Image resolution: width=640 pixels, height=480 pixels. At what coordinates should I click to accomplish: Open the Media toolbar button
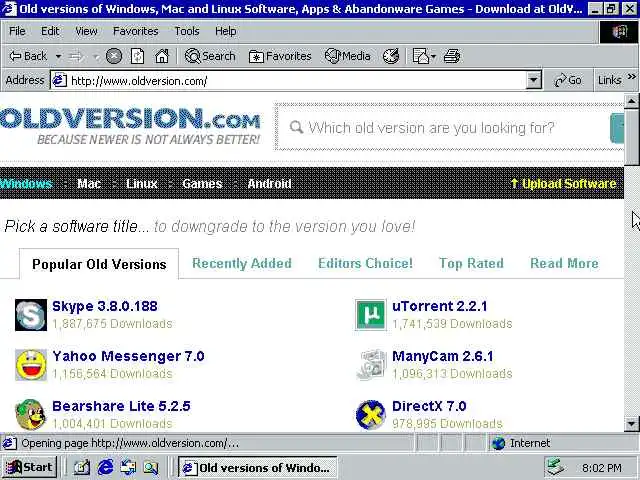347,56
